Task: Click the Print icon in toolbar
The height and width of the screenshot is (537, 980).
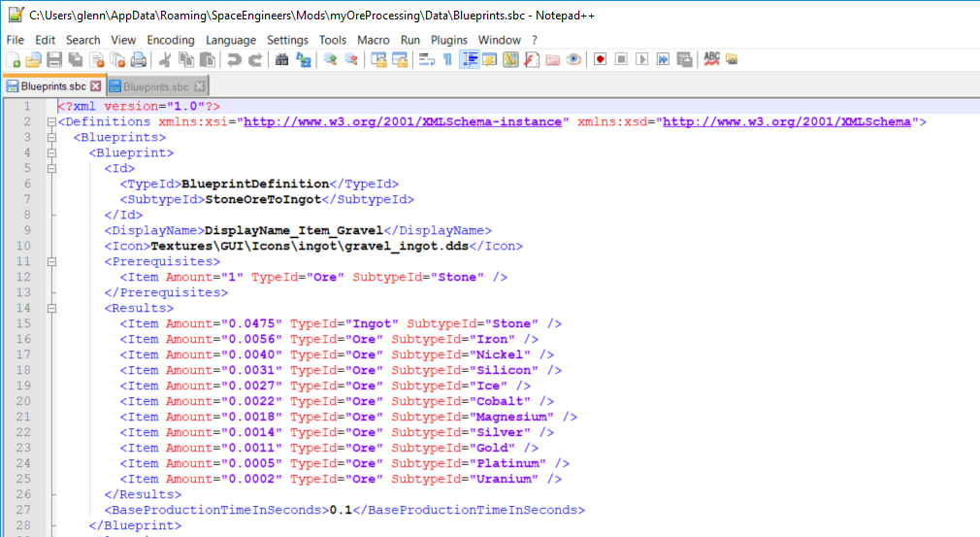Action: pyautogui.click(x=139, y=60)
